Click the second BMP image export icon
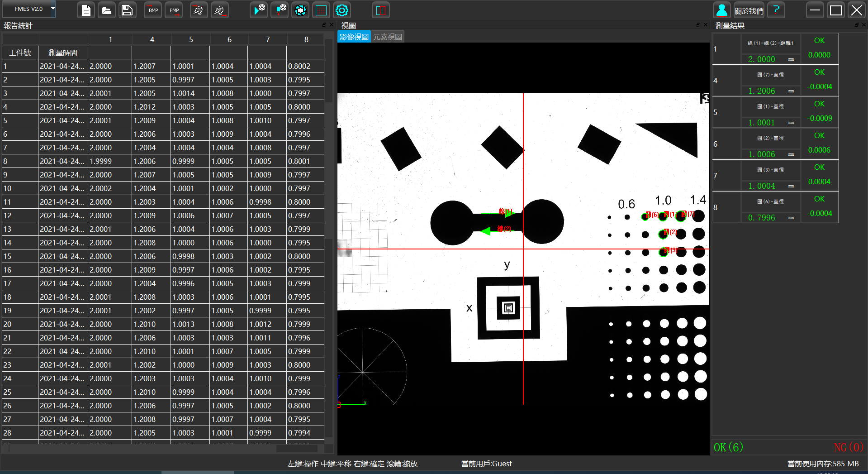 point(174,10)
